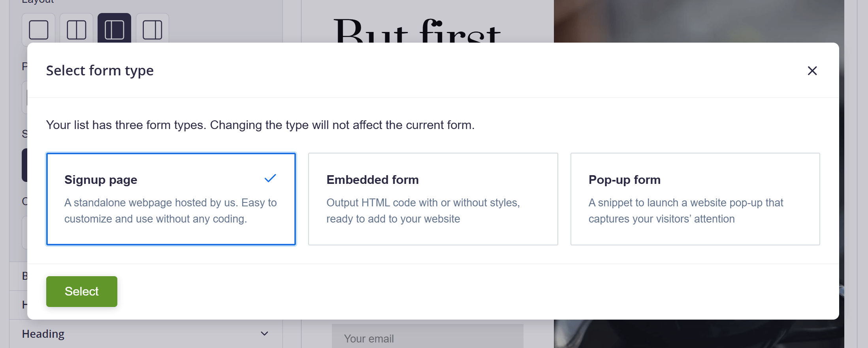Viewport: 868px width, 348px height.
Task: Switch to the right-sidebar layout icon
Action: [x=153, y=30]
